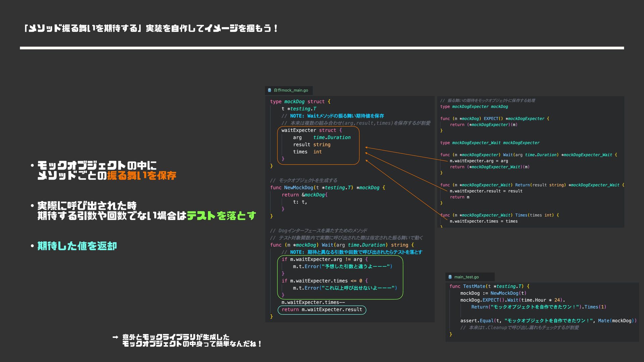Click the cyan bullet 期待した値を返却
Viewport: 644px width, 362px height.
(x=77, y=246)
